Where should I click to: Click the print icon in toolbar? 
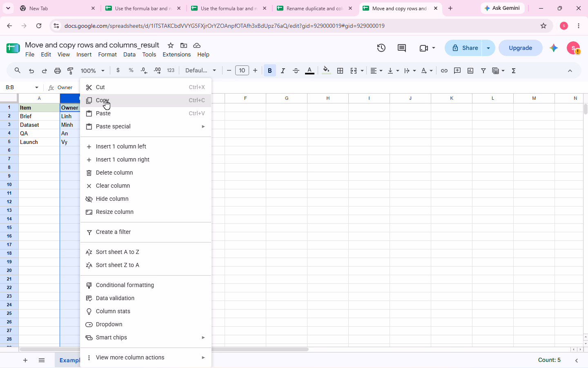58,71
